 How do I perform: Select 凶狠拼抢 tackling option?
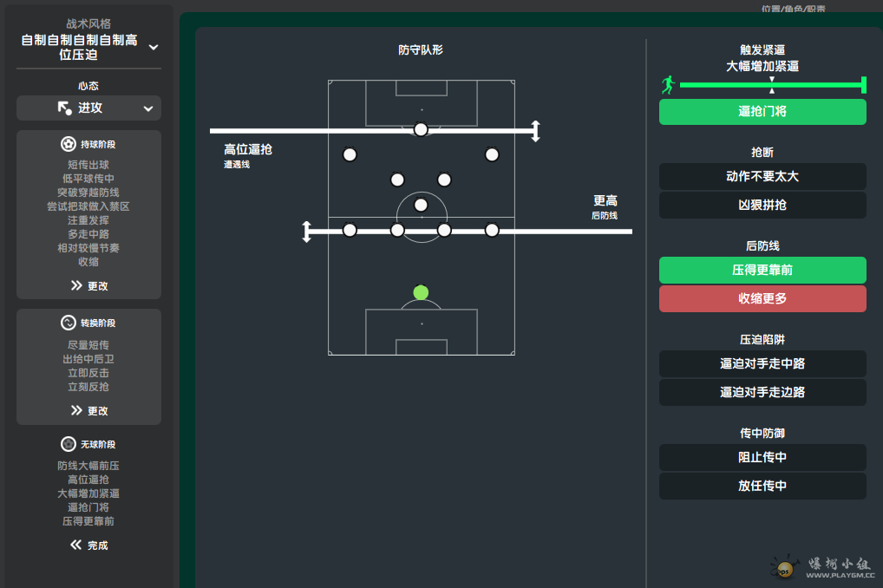pos(762,205)
